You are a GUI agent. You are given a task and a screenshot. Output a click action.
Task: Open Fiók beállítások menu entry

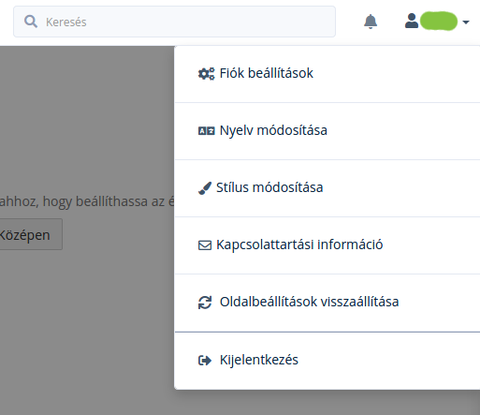tap(327, 74)
